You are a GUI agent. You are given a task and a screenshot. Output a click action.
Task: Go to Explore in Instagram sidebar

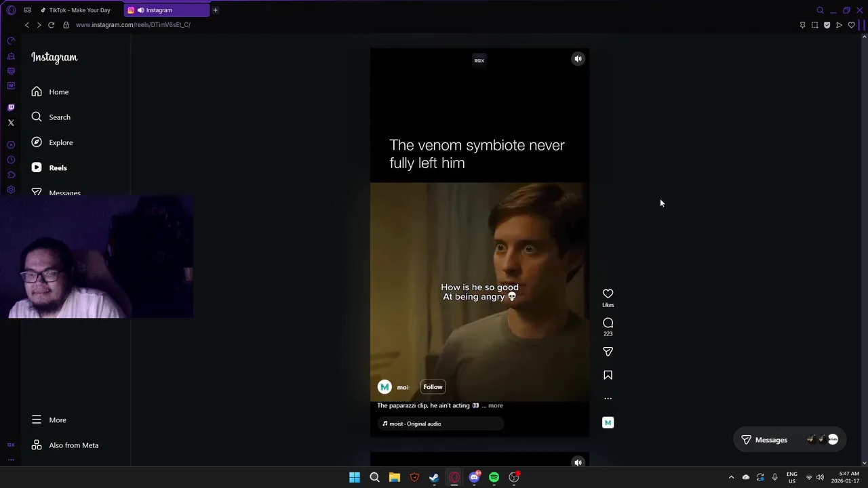[52, 142]
